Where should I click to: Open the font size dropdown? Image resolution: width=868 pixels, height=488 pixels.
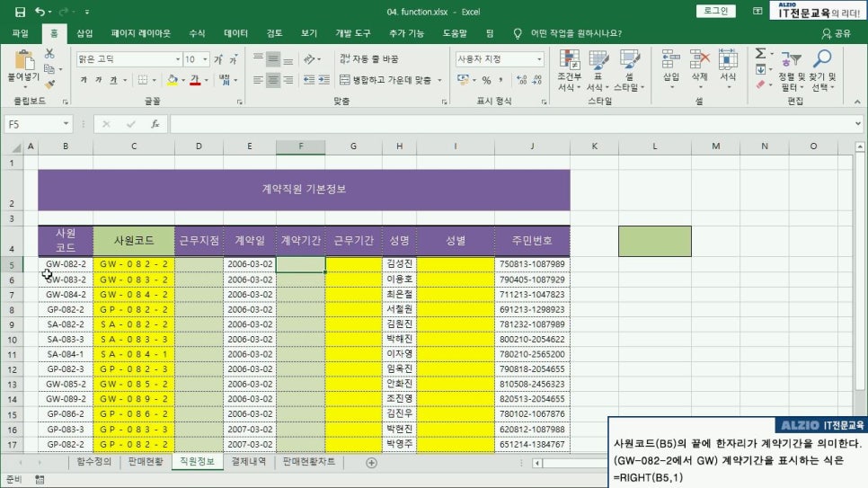(205, 59)
